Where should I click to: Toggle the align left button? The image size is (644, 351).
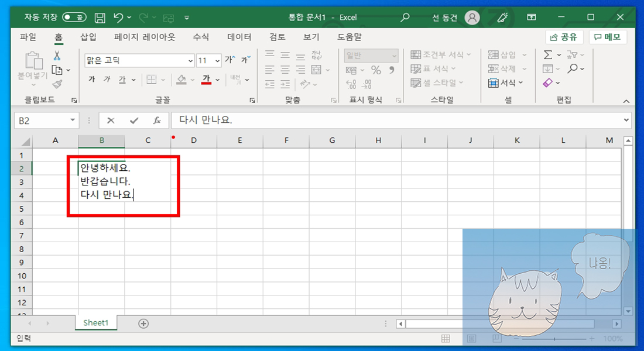269,70
